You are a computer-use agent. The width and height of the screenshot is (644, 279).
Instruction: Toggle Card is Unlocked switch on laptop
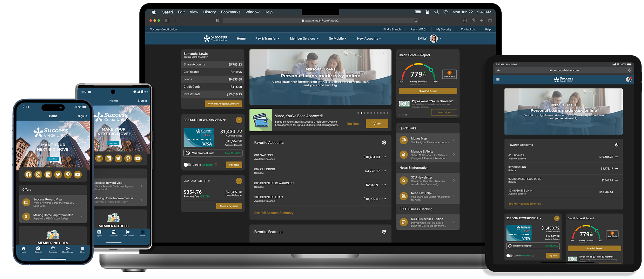coord(187,165)
